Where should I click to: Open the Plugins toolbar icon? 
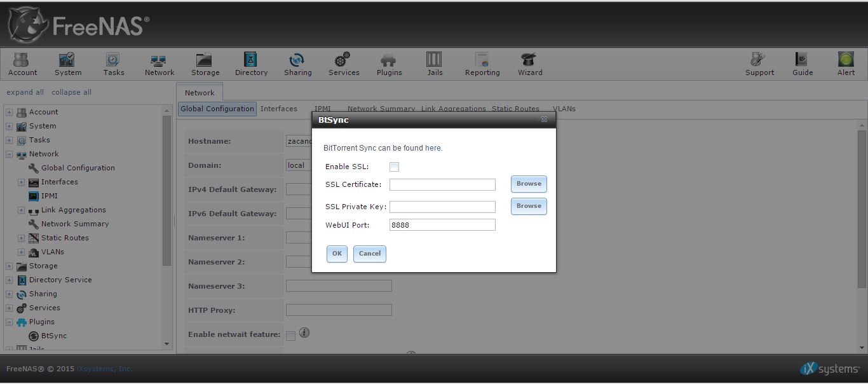tap(389, 64)
